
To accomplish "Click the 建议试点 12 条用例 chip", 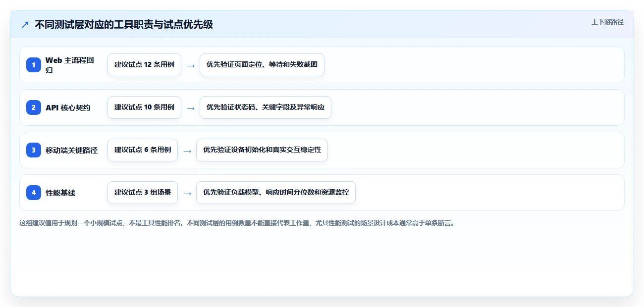I will pos(144,65).
